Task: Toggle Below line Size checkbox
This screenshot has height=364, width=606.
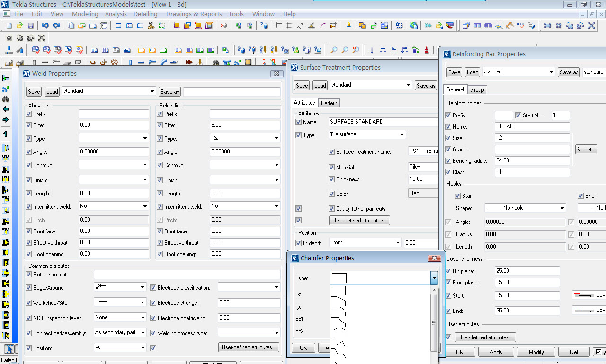Action: (x=160, y=125)
